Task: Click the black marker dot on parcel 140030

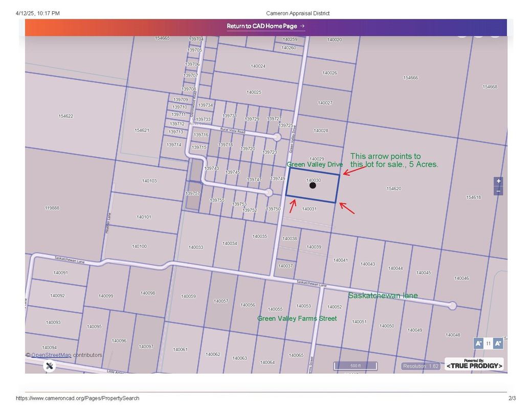Action: [x=313, y=186]
